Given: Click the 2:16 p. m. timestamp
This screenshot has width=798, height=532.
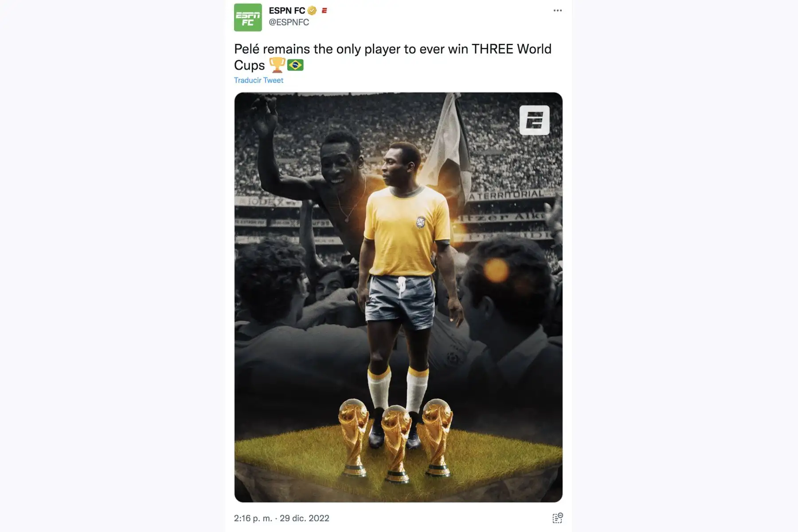Looking at the screenshot, I should click(x=253, y=518).
